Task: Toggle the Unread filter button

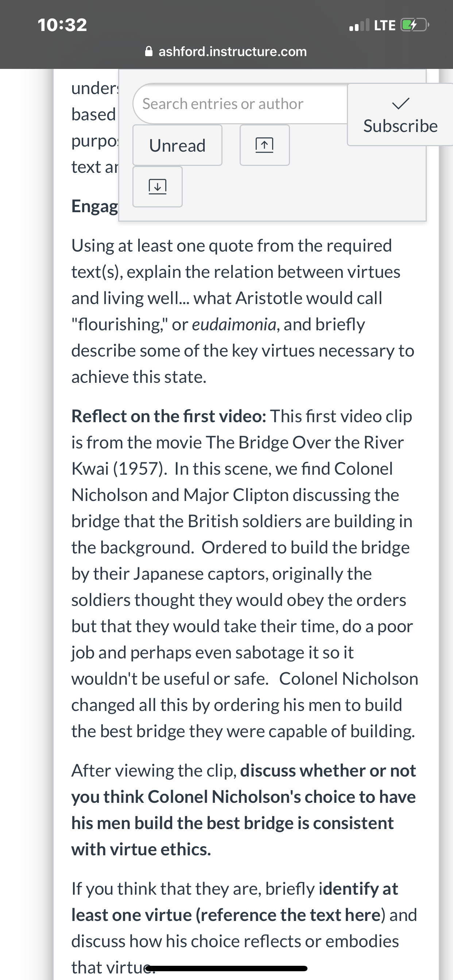Action: [x=177, y=145]
